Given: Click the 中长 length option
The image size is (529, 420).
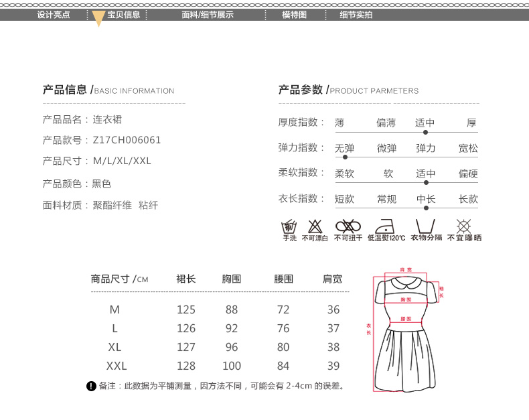Looking at the screenshot, I should click(x=426, y=199).
